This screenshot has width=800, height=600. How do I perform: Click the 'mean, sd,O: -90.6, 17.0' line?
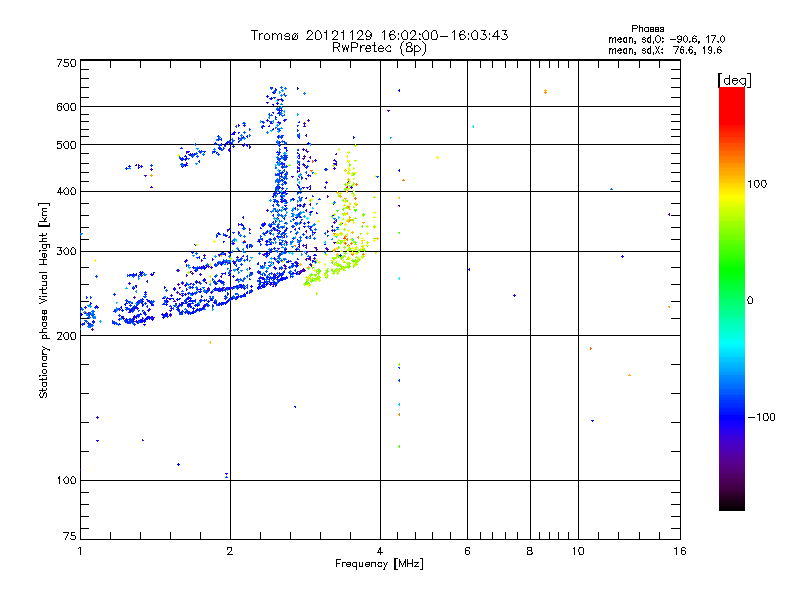point(666,39)
